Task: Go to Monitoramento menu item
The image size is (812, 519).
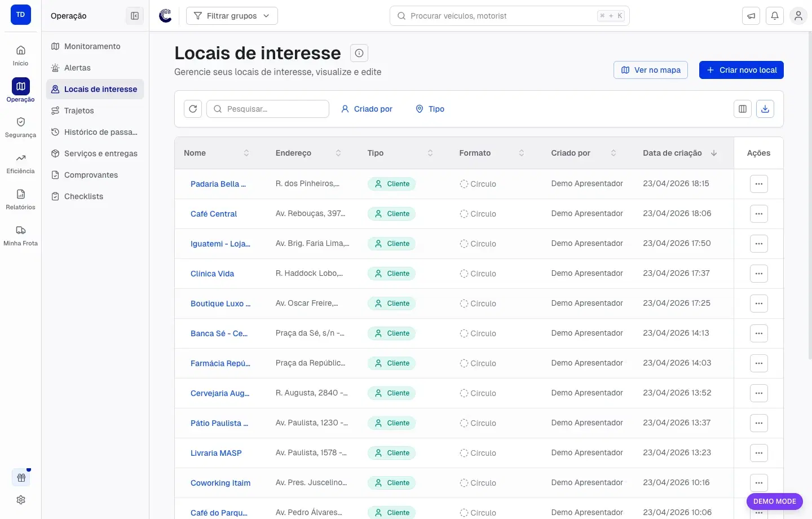Action: click(95, 46)
